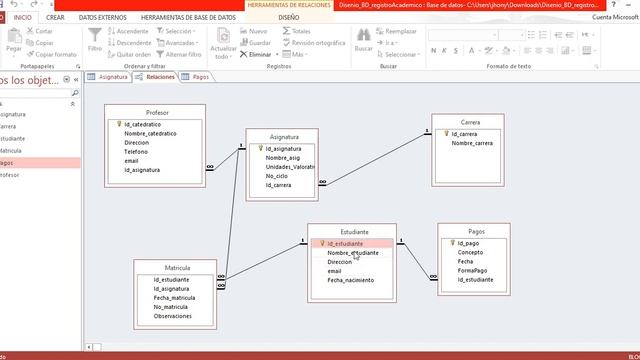
Task: Switch to Pagos document tab
Action: click(196, 77)
